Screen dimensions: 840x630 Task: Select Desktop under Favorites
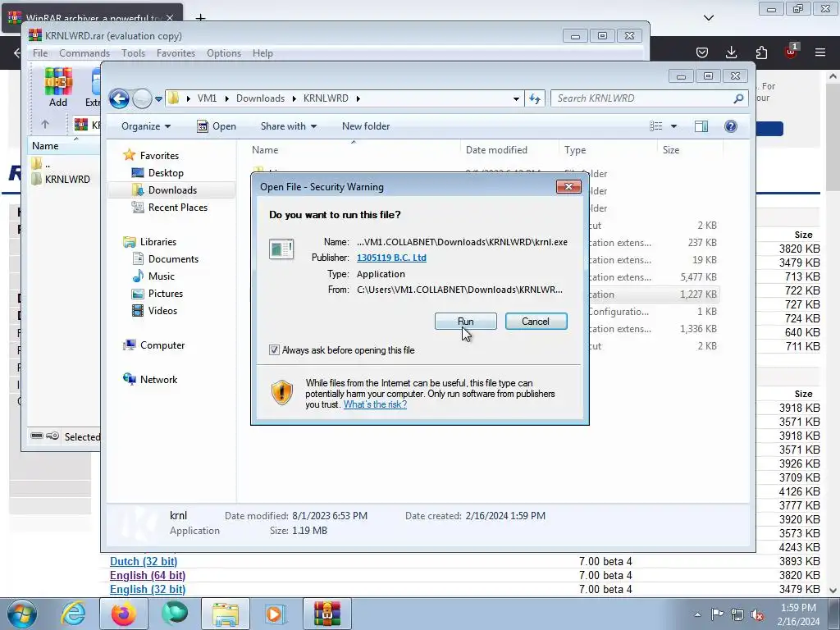pyautogui.click(x=166, y=172)
